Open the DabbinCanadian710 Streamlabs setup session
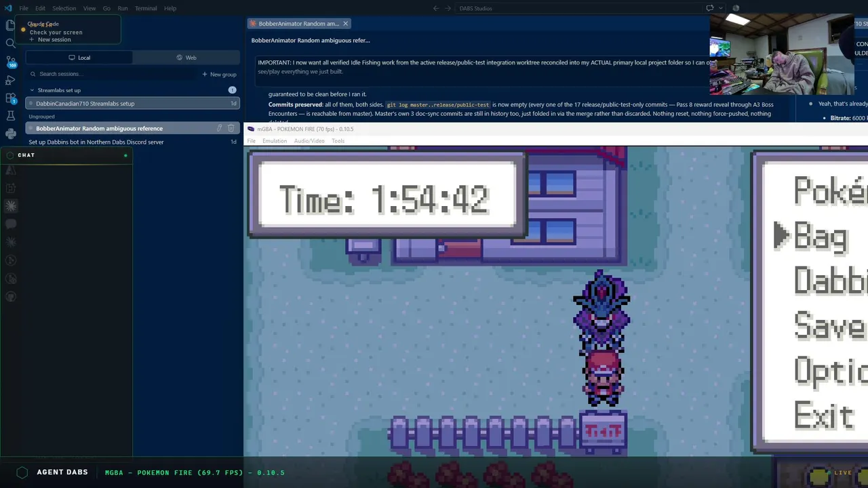Image resolution: width=868 pixels, height=488 pixels. point(133,104)
